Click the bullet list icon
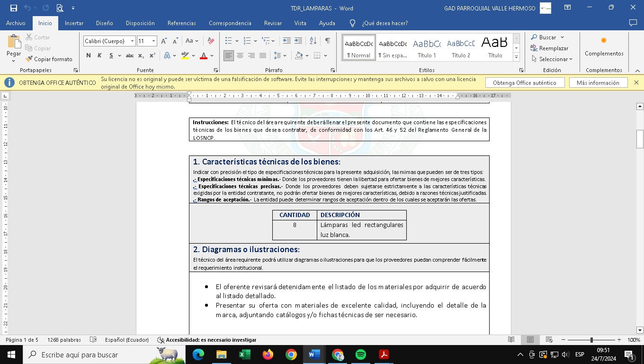The width and height of the screenshot is (644, 364). tap(229, 41)
